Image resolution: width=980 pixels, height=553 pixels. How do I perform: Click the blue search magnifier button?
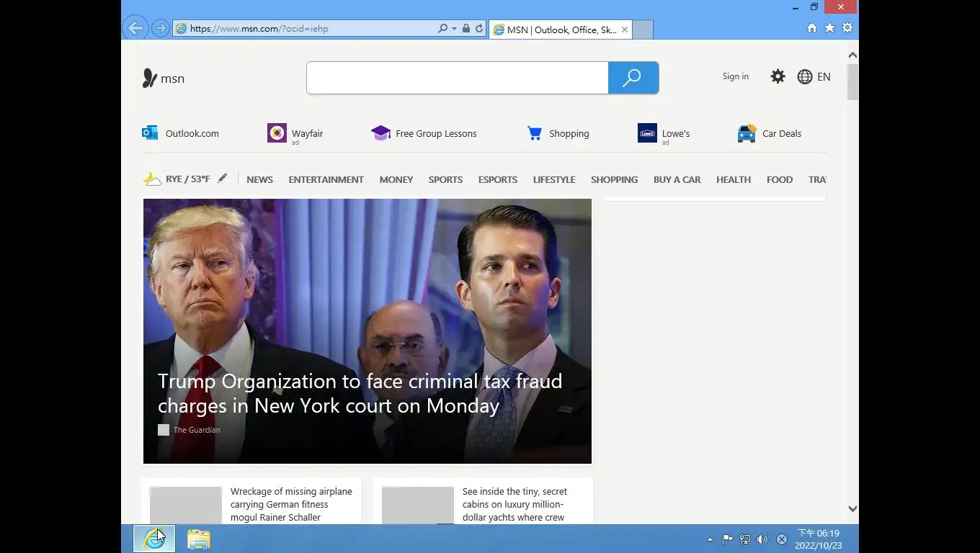[x=633, y=78]
